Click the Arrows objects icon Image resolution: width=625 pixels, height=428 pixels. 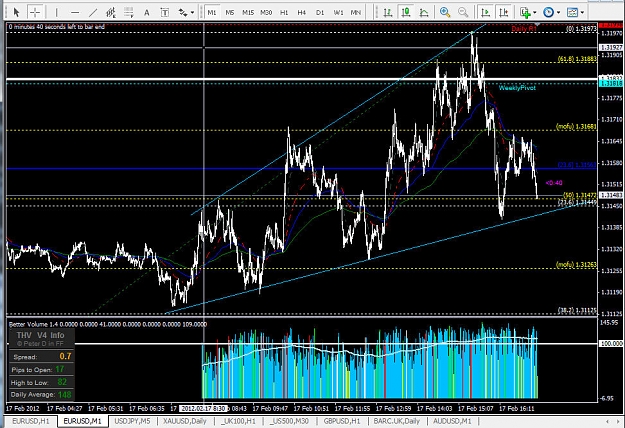click(183, 13)
